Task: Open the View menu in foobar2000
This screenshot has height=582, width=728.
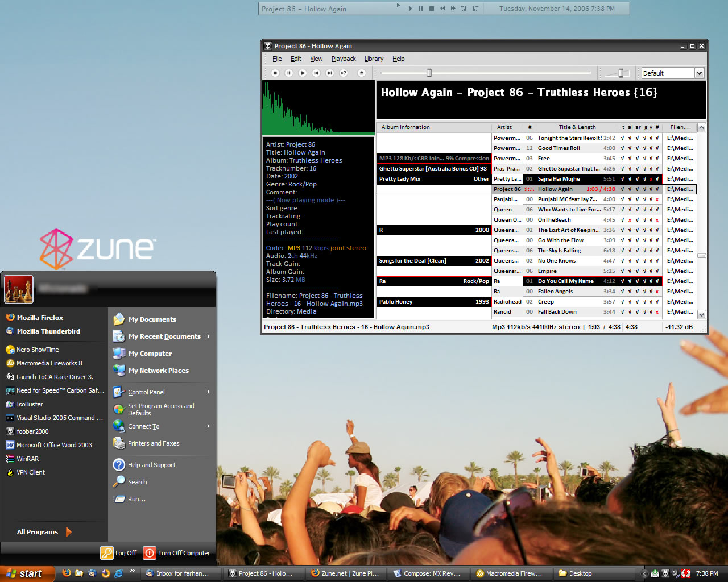Action: 316,59
